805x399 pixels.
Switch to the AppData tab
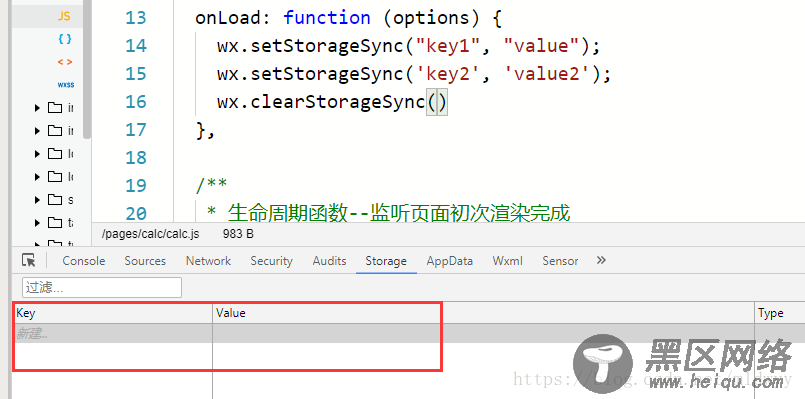click(x=449, y=261)
